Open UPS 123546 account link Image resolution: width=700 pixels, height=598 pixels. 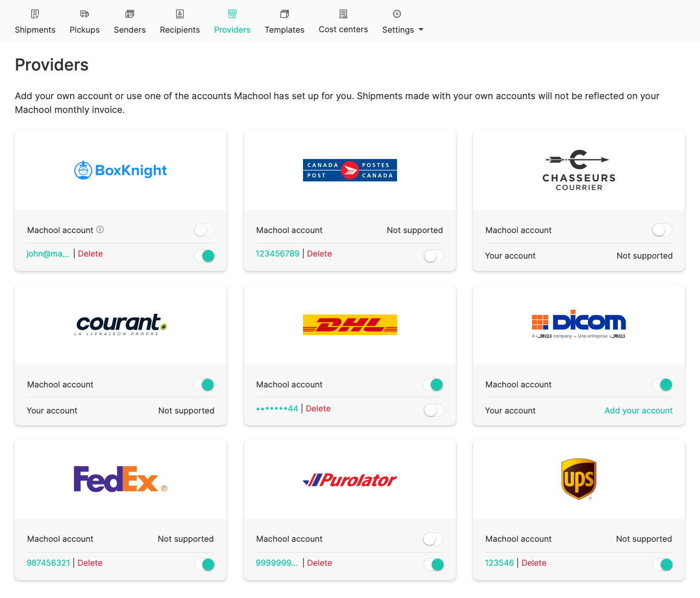499,563
